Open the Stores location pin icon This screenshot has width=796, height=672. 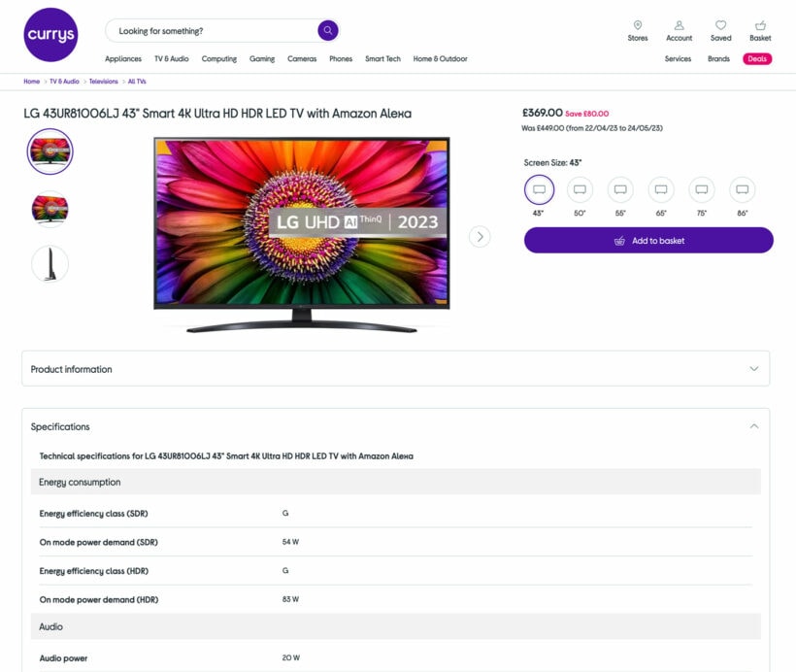click(638, 26)
